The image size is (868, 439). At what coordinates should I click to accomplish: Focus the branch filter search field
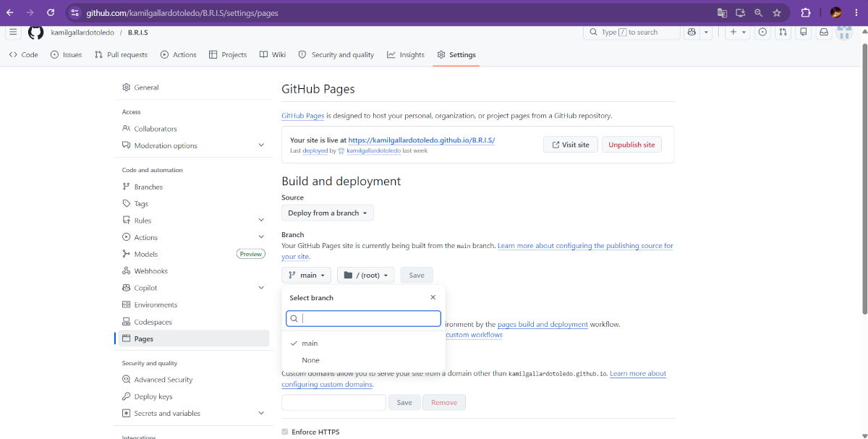[364, 318]
